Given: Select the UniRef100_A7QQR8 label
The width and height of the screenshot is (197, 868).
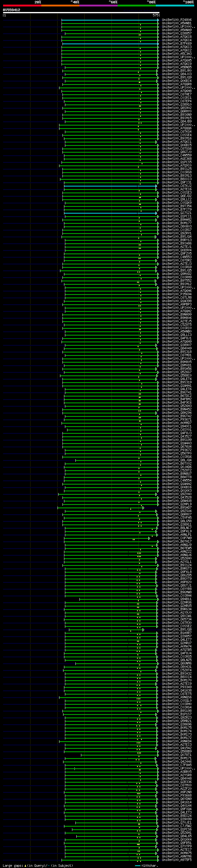Looking at the screenshot, I should (x=177, y=84).
